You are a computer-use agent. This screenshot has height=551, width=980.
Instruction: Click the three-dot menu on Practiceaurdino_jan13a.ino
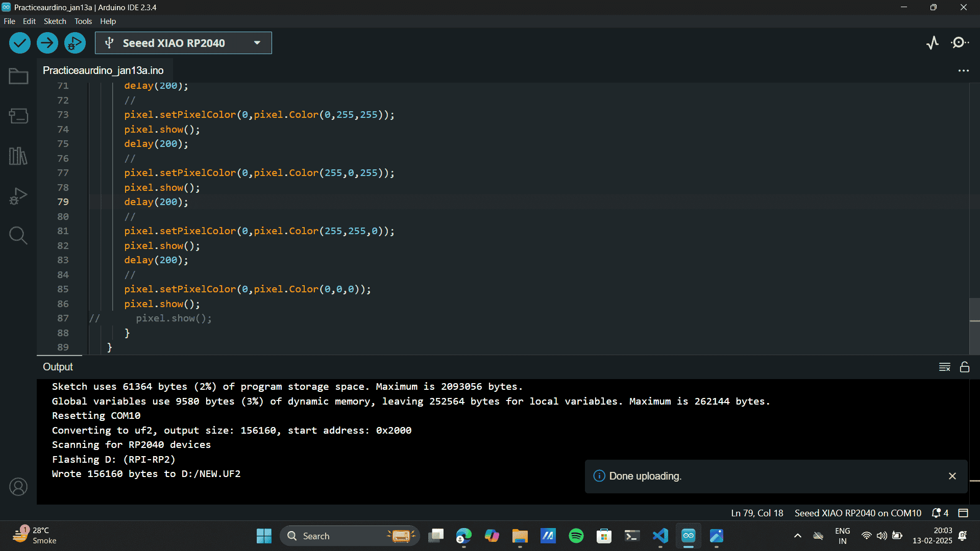coord(964,70)
